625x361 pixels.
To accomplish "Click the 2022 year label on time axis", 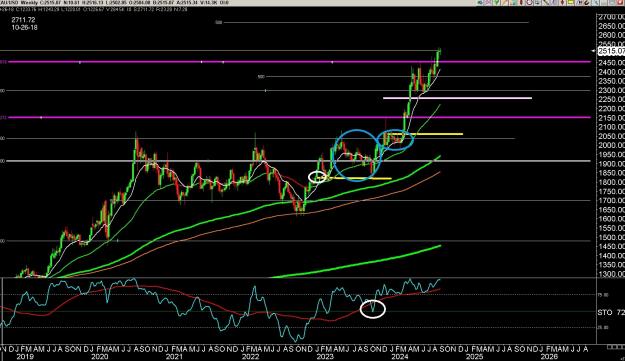I will click(250, 357).
